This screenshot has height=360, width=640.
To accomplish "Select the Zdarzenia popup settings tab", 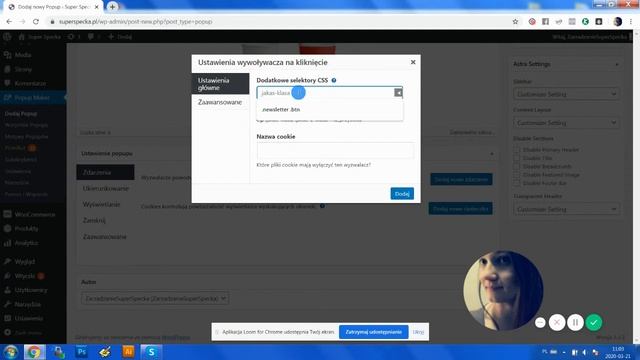I will click(x=105, y=172).
